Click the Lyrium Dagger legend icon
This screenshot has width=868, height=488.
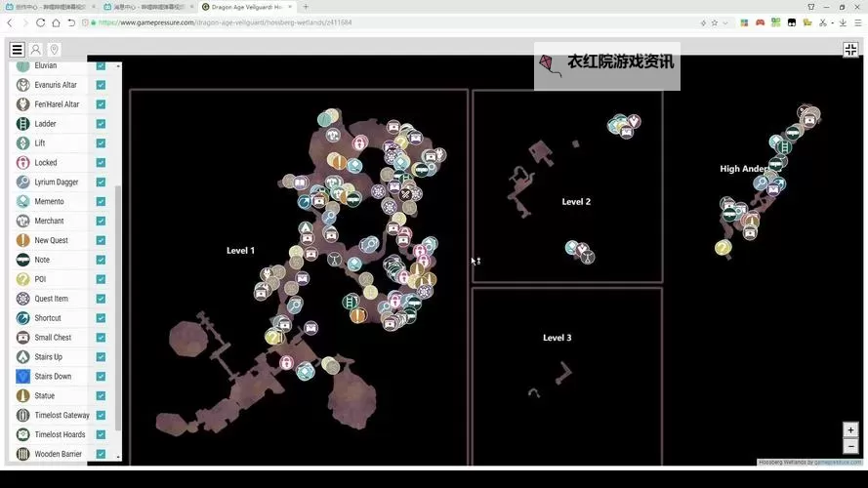(x=22, y=183)
